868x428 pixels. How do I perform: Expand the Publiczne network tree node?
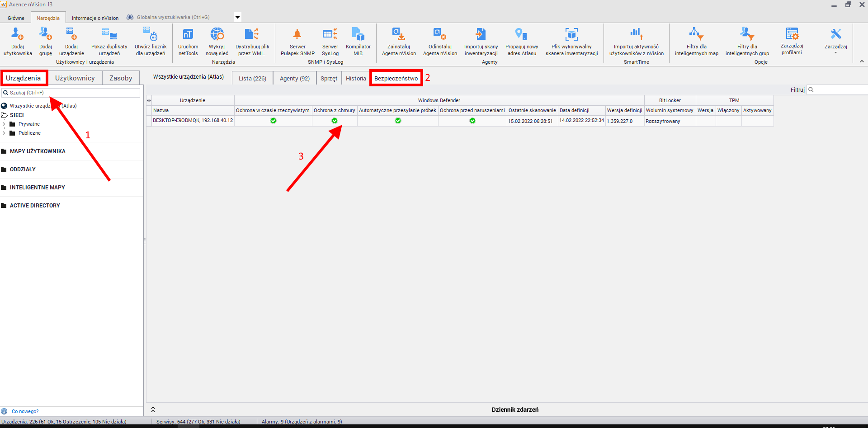(4, 133)
